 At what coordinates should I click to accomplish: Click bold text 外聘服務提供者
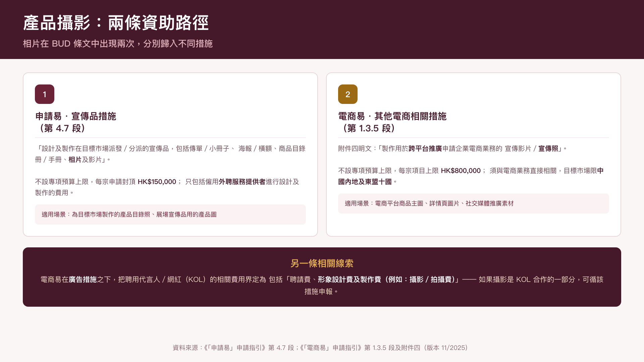[x=242, y=182]
